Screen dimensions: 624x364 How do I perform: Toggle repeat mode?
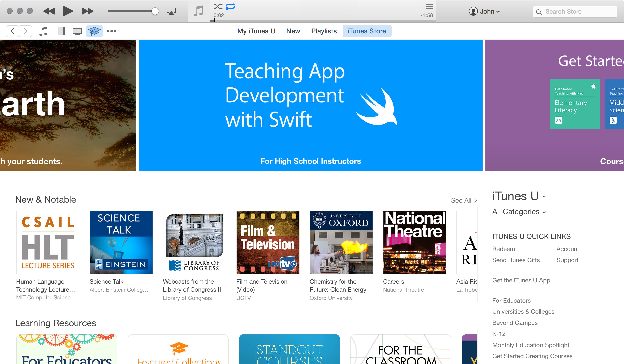pos(230,6)
